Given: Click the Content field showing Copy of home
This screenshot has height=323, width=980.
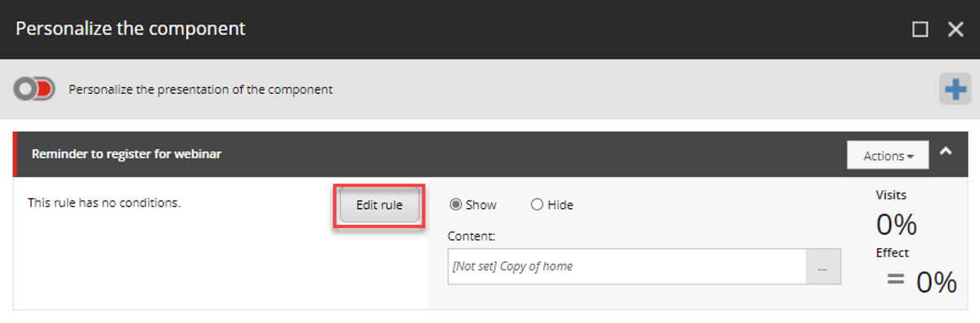Looking at the screenshot, I should click(x=627, y=267).
